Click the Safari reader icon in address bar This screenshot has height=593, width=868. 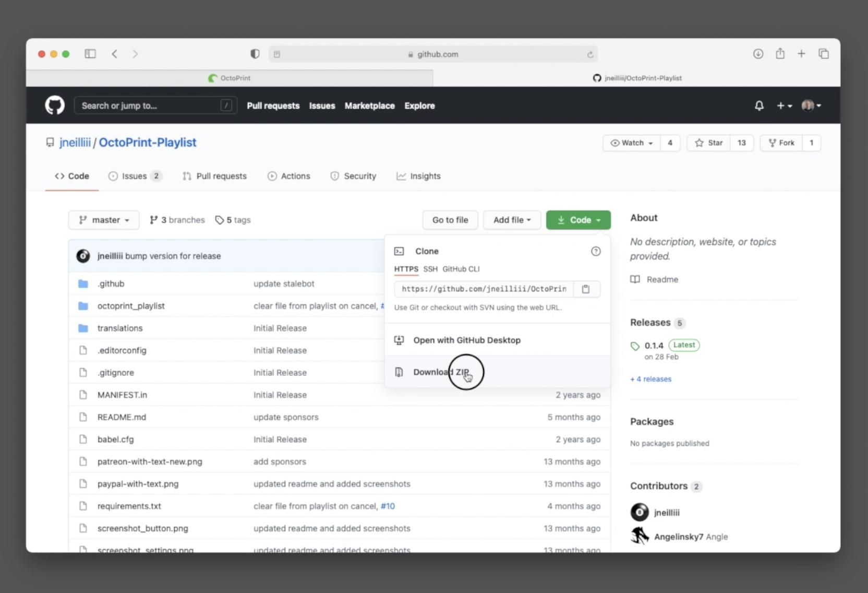point(277,54)
